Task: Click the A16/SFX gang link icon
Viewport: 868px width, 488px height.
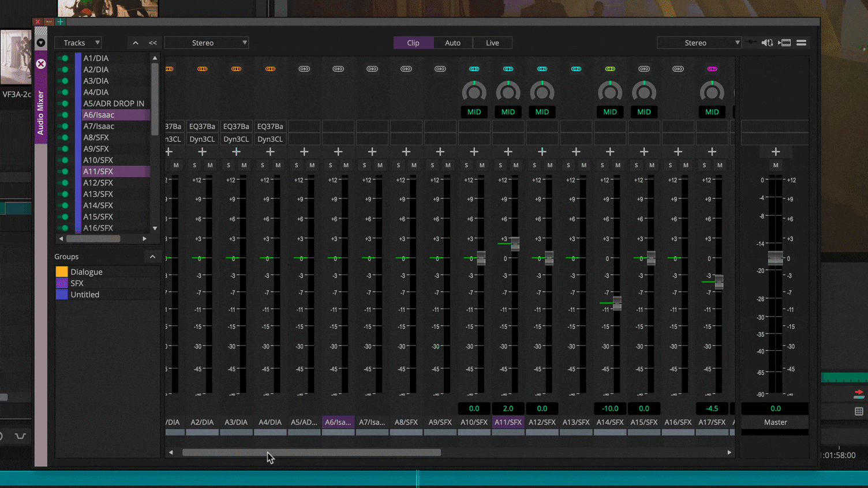Action: point(678,69)
